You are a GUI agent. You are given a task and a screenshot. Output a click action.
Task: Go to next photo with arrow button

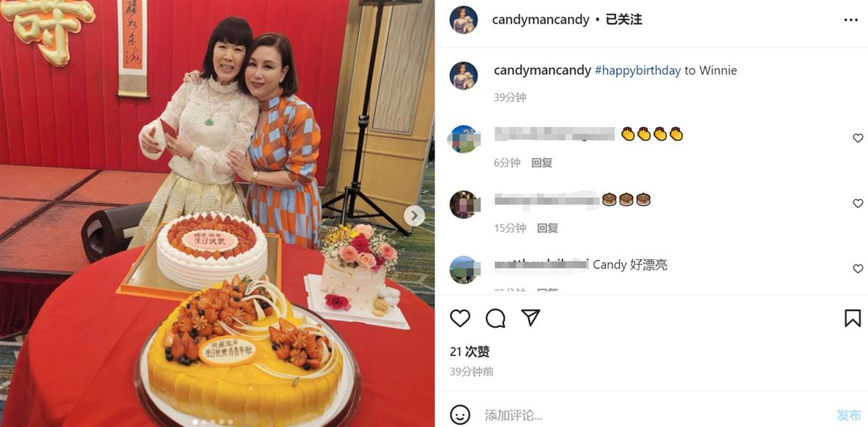tap(414, 215)
